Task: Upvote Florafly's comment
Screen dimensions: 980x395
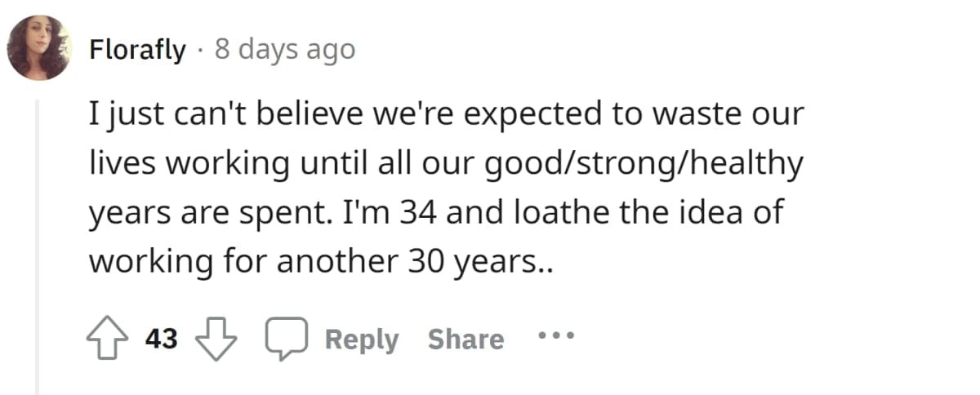Action: (x=109, y=339)
